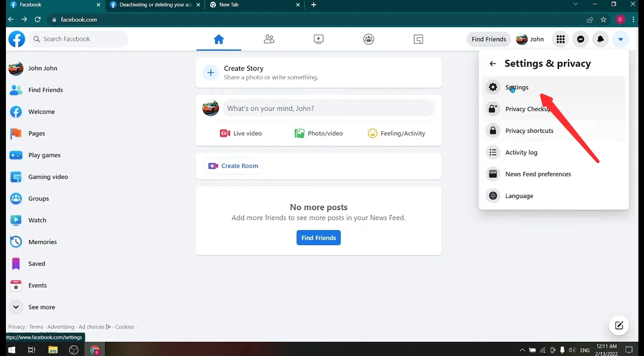Screen dimensions: 644x356
Task: Open Language menu item
Action: (x=554, y=196)
